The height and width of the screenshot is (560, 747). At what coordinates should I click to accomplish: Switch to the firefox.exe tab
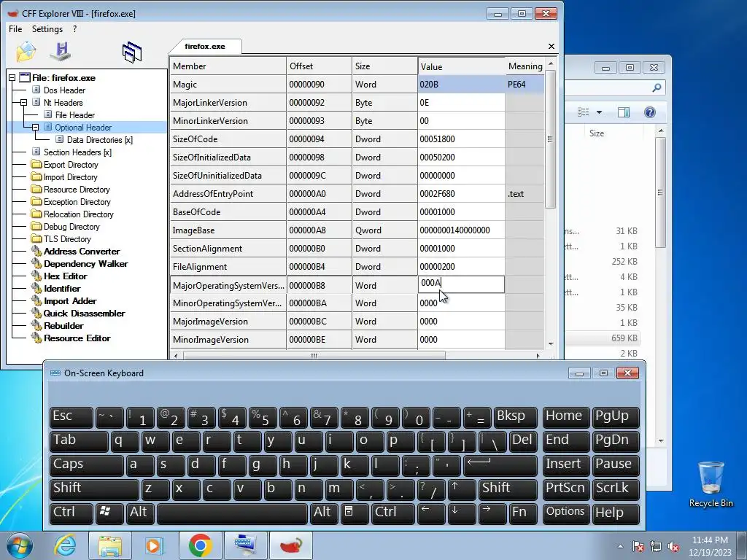(205, 46)
